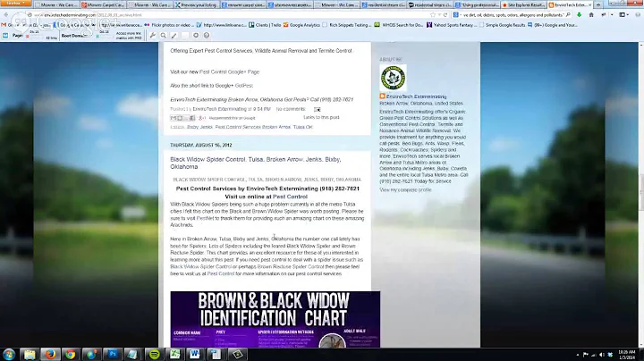Click 'Links to this post' link

(321, 117)
